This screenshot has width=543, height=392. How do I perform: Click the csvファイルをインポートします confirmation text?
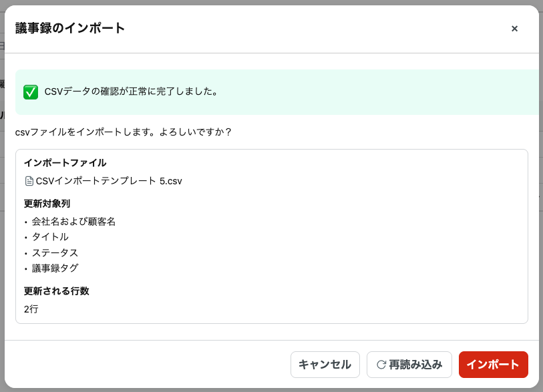[124, 132]
